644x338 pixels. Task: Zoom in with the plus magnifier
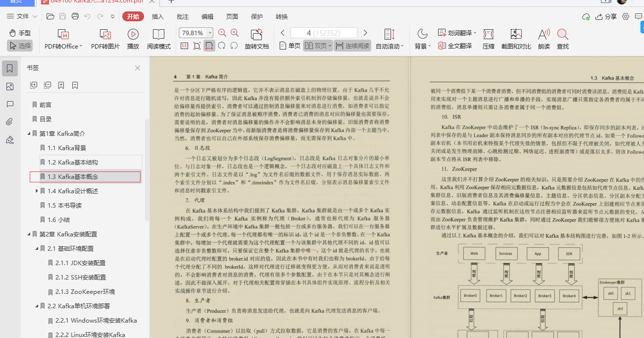235,33
